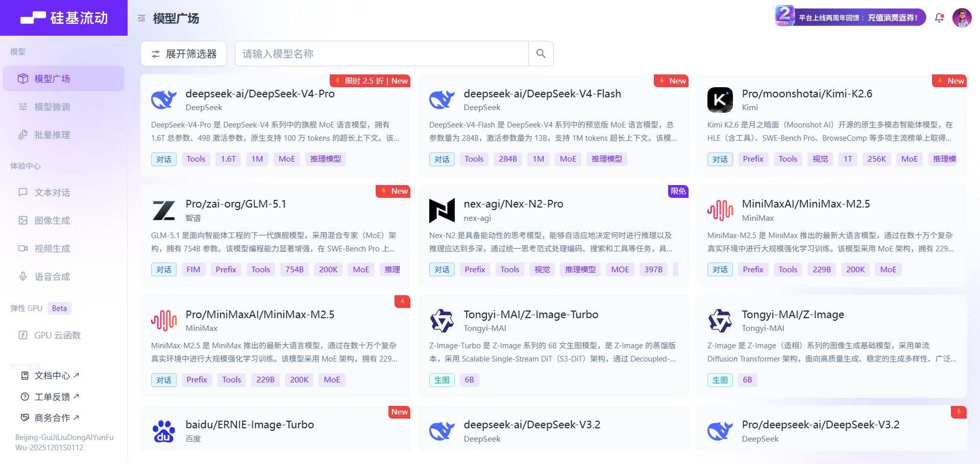Open 文本对话 playground

coord(64,192)
